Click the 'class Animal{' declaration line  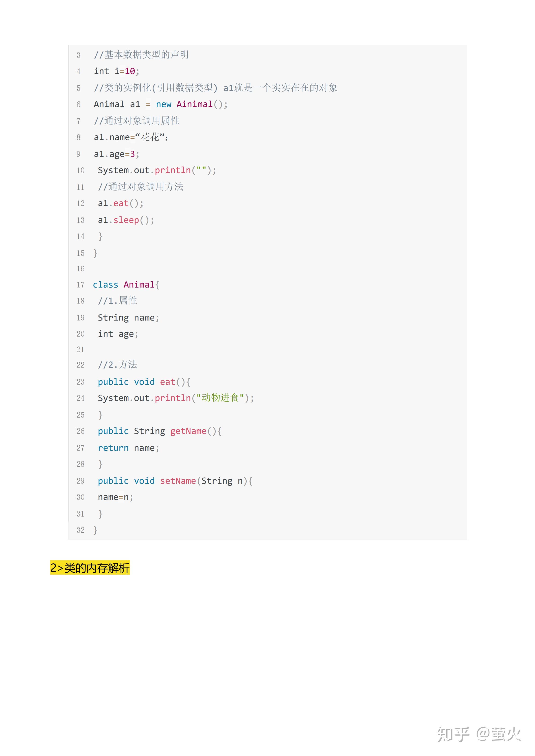[126, 285]
